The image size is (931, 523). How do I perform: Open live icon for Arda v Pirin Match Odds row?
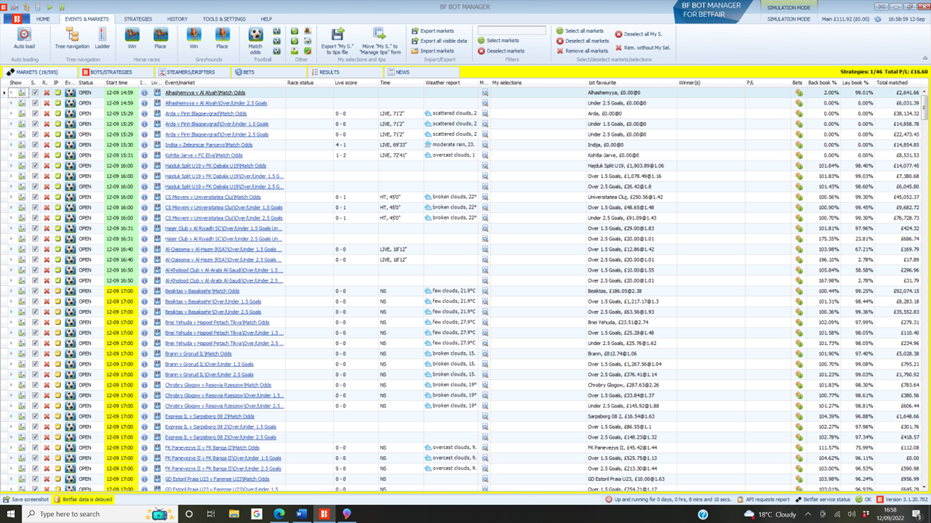click(x=157, y=113)
